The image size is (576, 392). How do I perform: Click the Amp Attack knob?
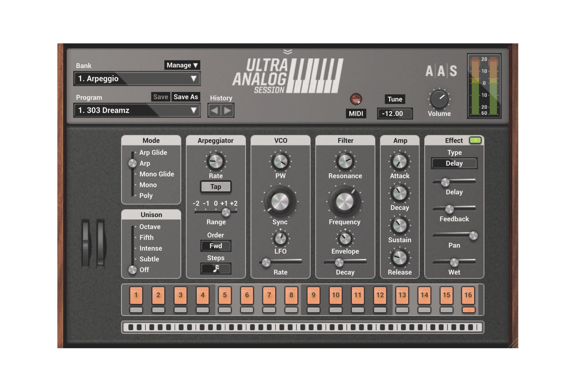pyautogui.click(x=400, y=162)
